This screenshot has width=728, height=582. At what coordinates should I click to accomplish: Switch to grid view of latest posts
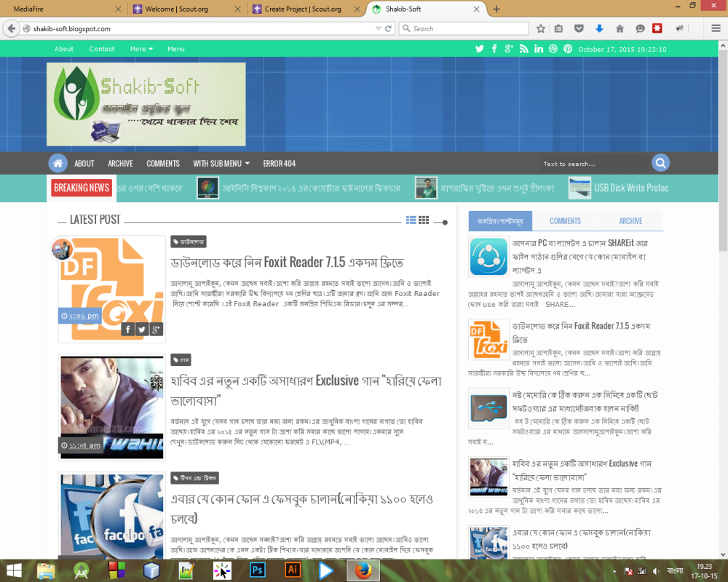click(x=424, y=220)
